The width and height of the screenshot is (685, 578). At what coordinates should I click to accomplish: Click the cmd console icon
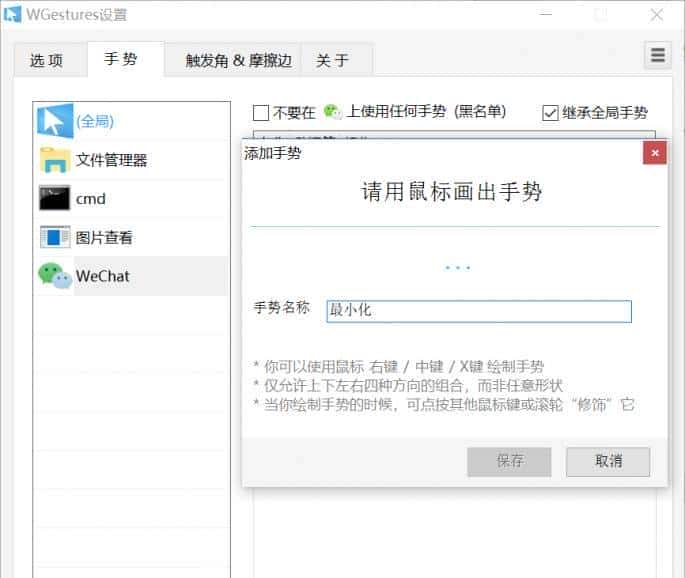point(55,198)
